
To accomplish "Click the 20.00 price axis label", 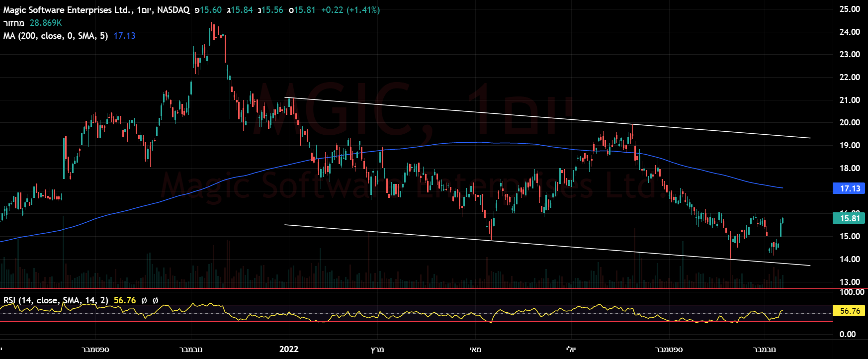I will (x=850, y=122).
